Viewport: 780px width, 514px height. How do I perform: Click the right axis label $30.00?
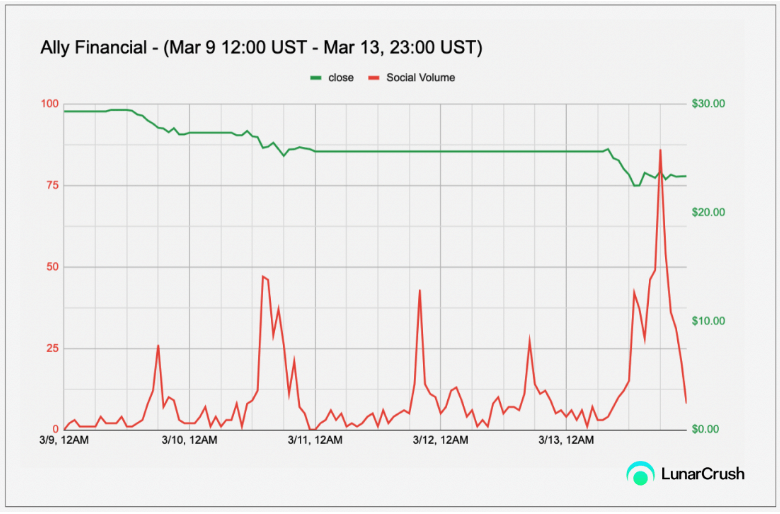[x=708, y=103]
